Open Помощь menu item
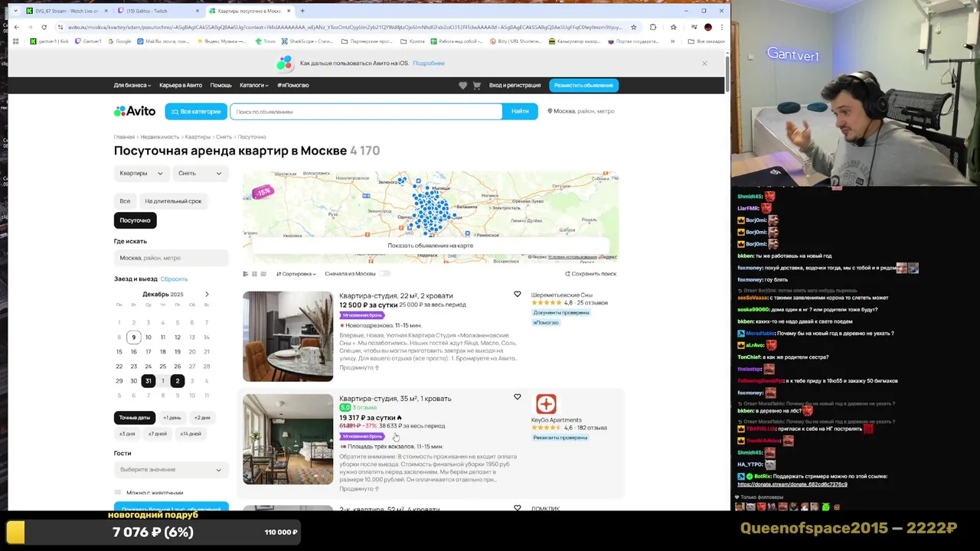Screen dimensions: 980x551 (220, 85)
